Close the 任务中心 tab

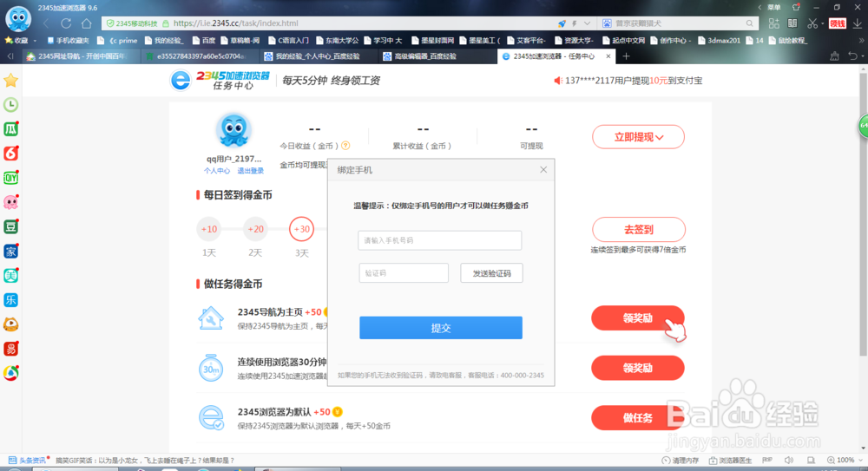click(x=608, y=56)
